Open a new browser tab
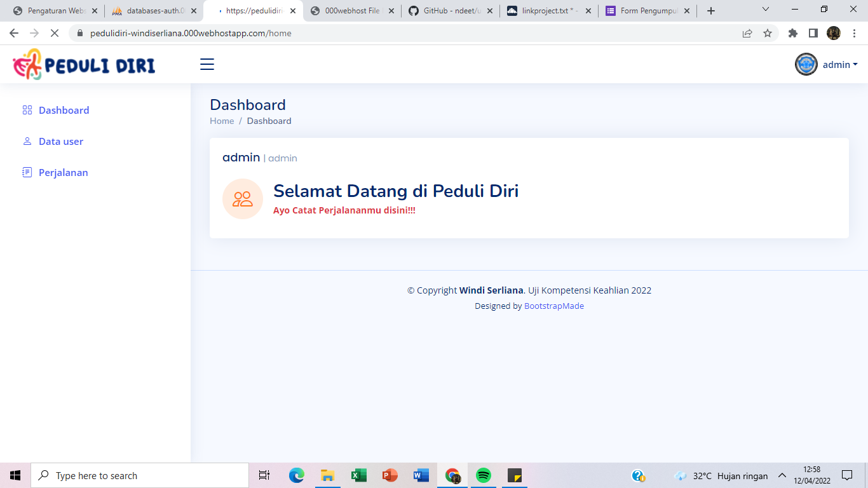868x488 pixels. (711, 11)
